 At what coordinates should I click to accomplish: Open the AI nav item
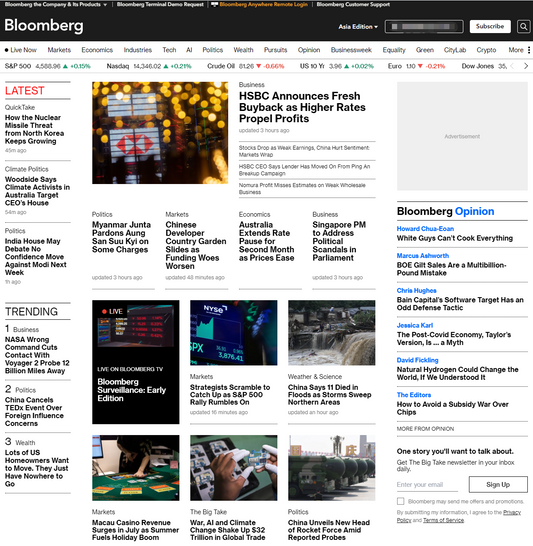(x=189, y=50)
